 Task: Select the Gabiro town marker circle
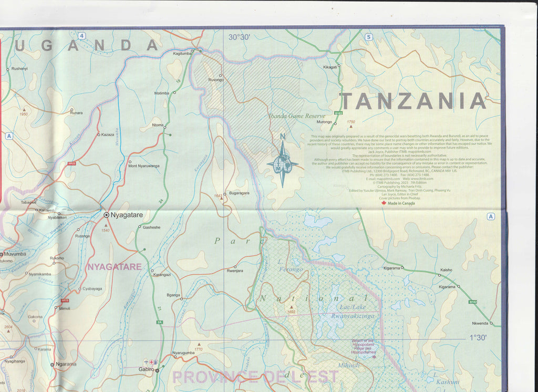click(x=157, y=370)
